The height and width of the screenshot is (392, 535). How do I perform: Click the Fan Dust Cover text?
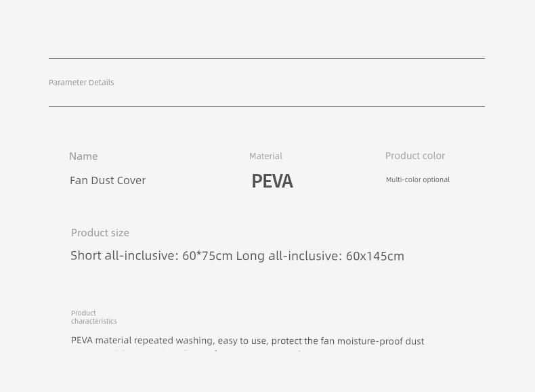pyautogui.click(x=108, y=181)
